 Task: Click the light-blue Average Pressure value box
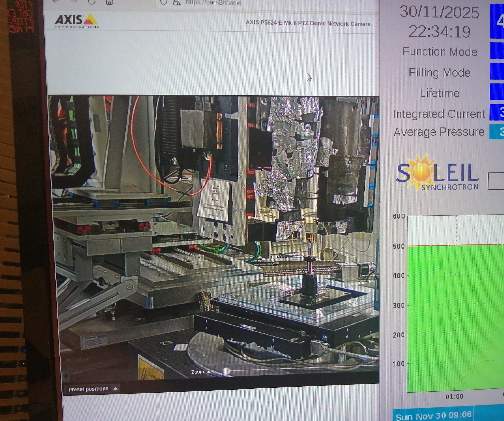tap(496, 132)
